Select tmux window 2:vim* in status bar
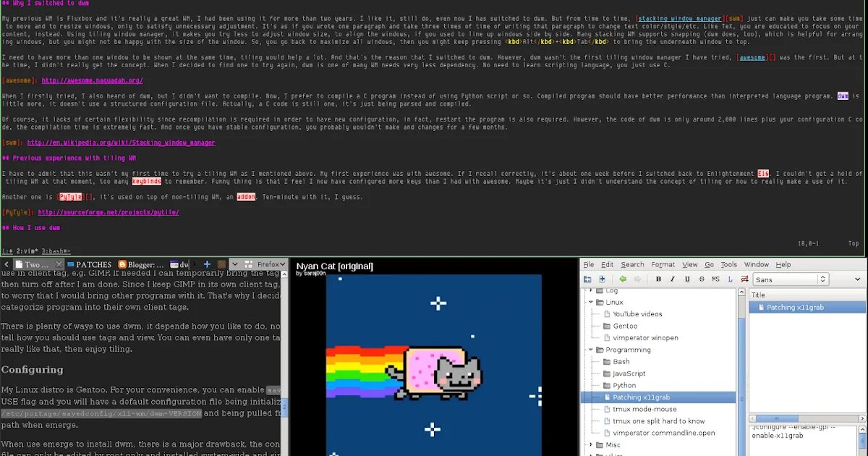The width and height of the screenshot is (868, 456). pyautogui.click(x=27, y=251)
